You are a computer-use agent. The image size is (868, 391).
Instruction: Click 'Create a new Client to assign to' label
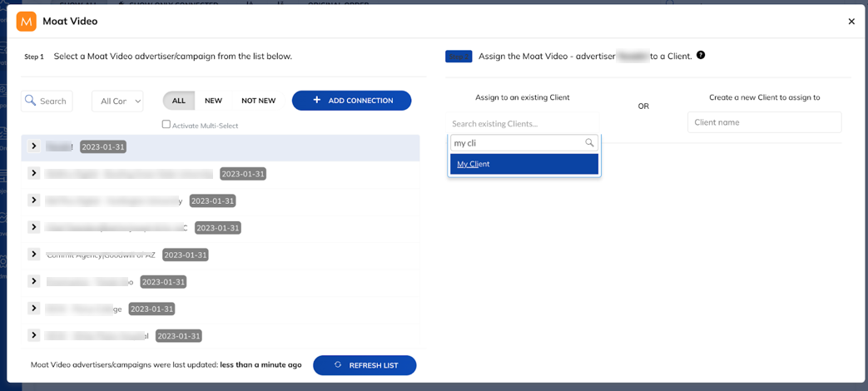765,97
